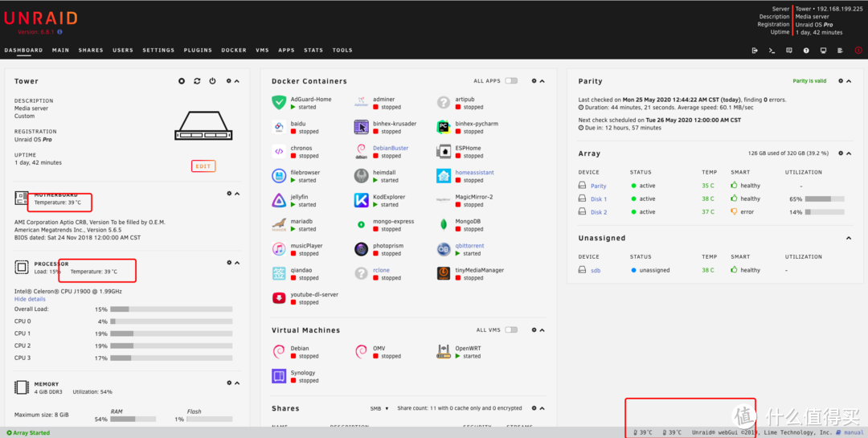The width and height of the screenshot is (868, 438).
Task: Click the red alert icon in header
Action: (x=857, y=50)
